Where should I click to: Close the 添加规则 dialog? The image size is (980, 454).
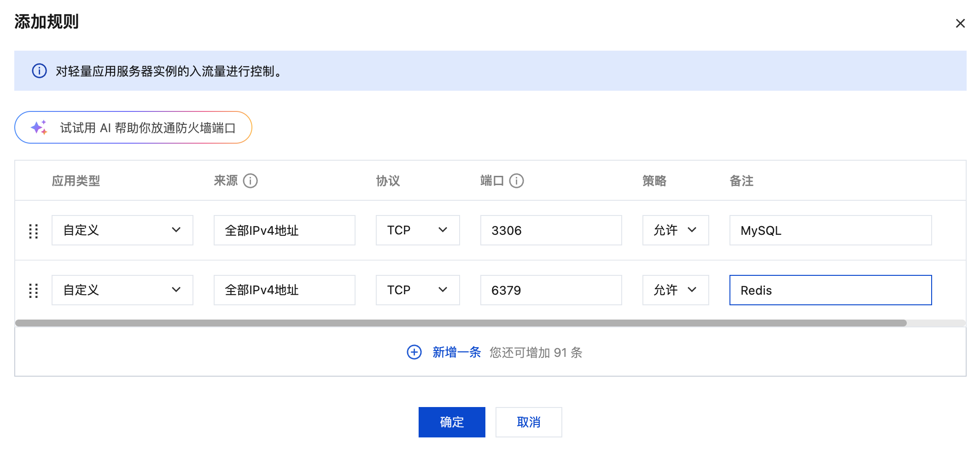[960, 23]
